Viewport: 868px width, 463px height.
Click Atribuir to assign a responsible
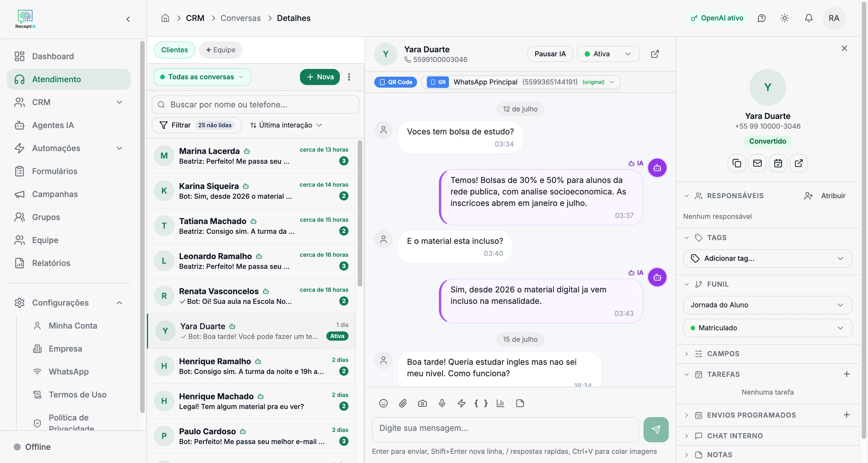click(825, 196)
